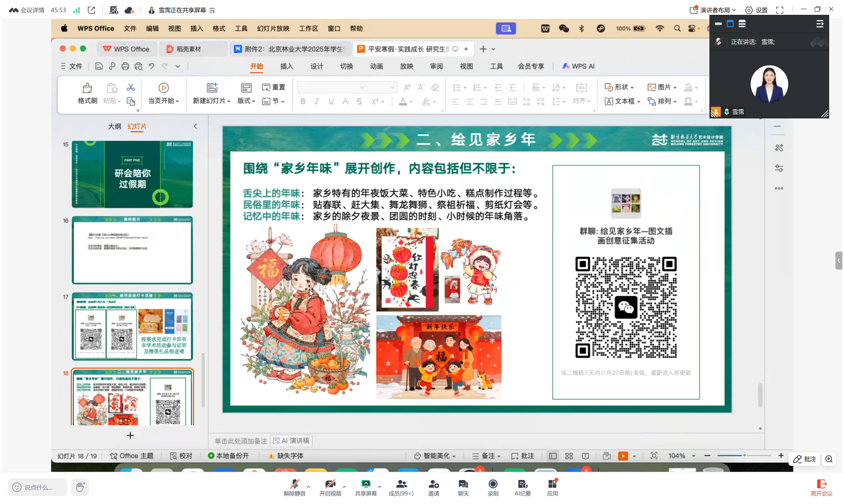
Task: Click the Decrease Indent icon
Action: [x=498, y=88]
